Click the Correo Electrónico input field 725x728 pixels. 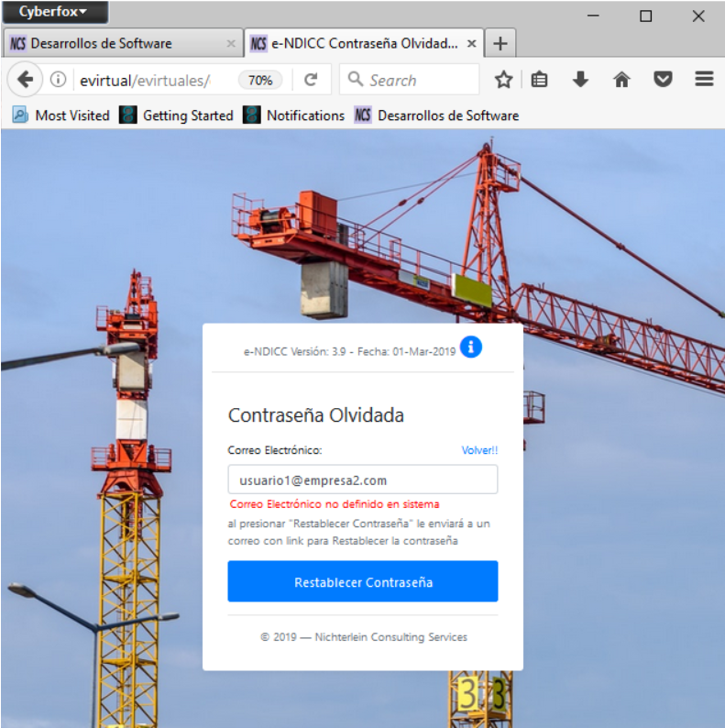tap(362, 480)
